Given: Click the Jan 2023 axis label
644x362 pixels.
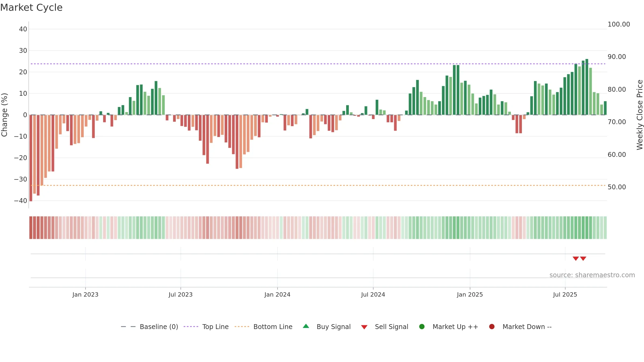Looking at the screenshot, I should (x=85, y=295).
